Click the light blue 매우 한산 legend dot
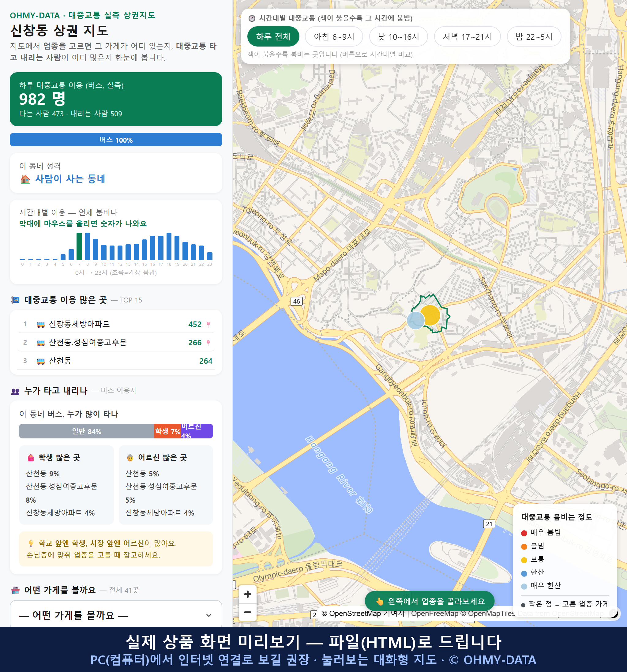627x672 pixels. tap(524, 587)
